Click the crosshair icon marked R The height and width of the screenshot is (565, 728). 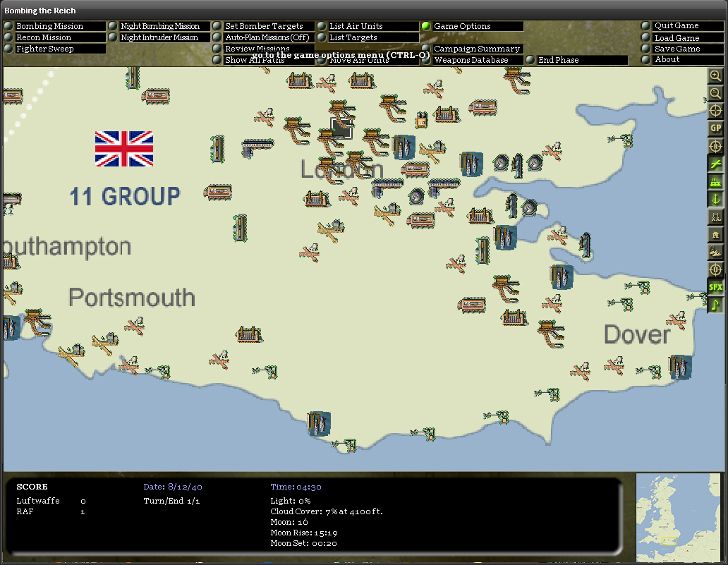pos(715,146)
